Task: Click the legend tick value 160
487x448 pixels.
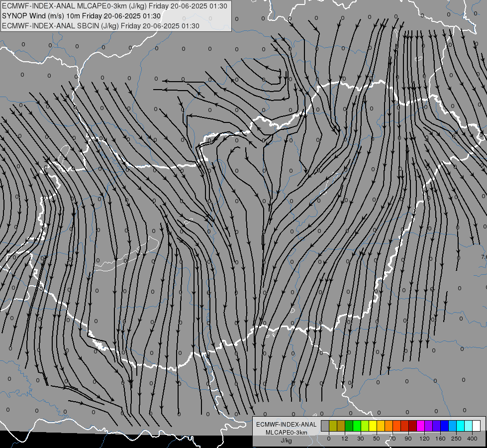Action: point(440,439)
